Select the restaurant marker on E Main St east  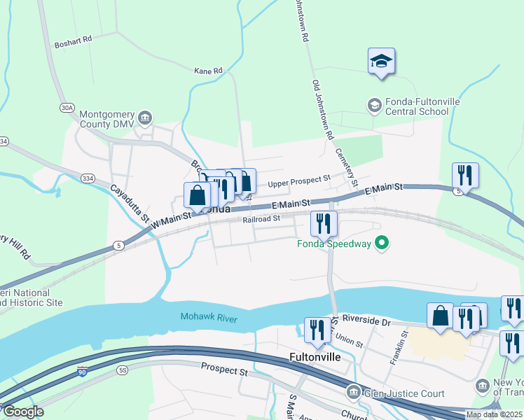465,177
